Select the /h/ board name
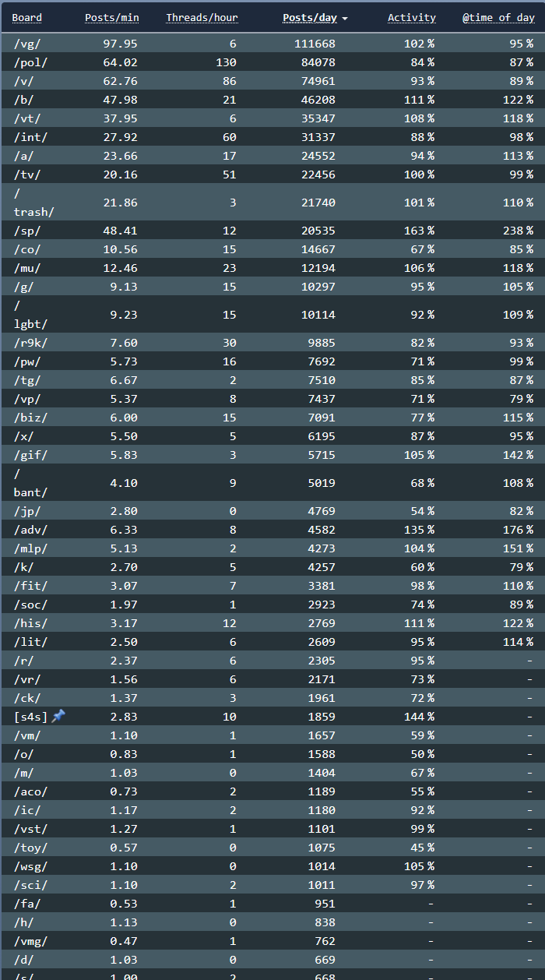The image size is (545, 980). coord(24,922)
